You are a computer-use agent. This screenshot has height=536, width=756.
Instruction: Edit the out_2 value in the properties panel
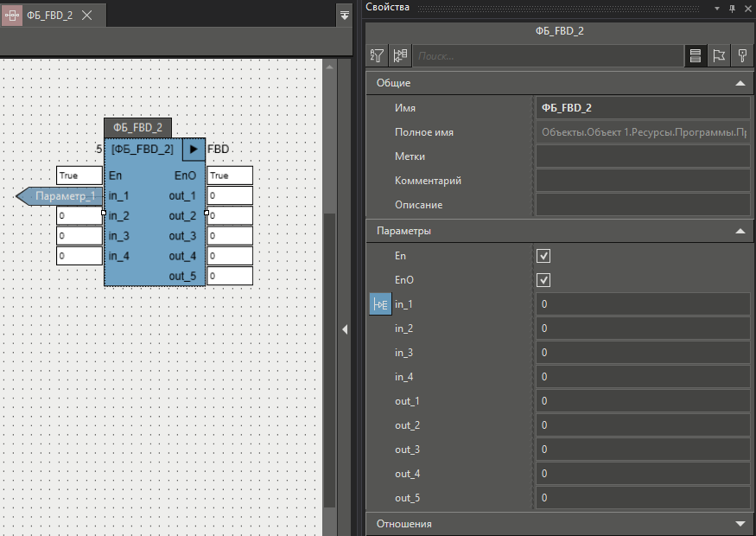pos(643,425)
